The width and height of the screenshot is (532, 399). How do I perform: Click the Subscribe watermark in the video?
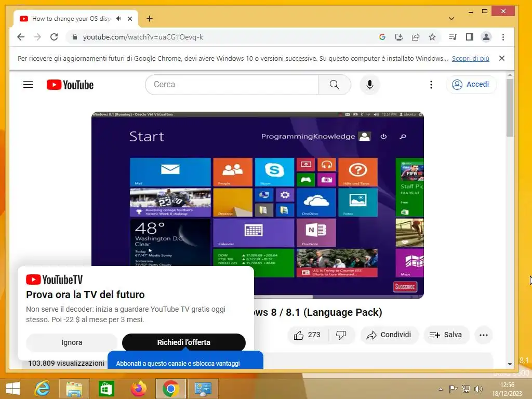click(405, 287)
